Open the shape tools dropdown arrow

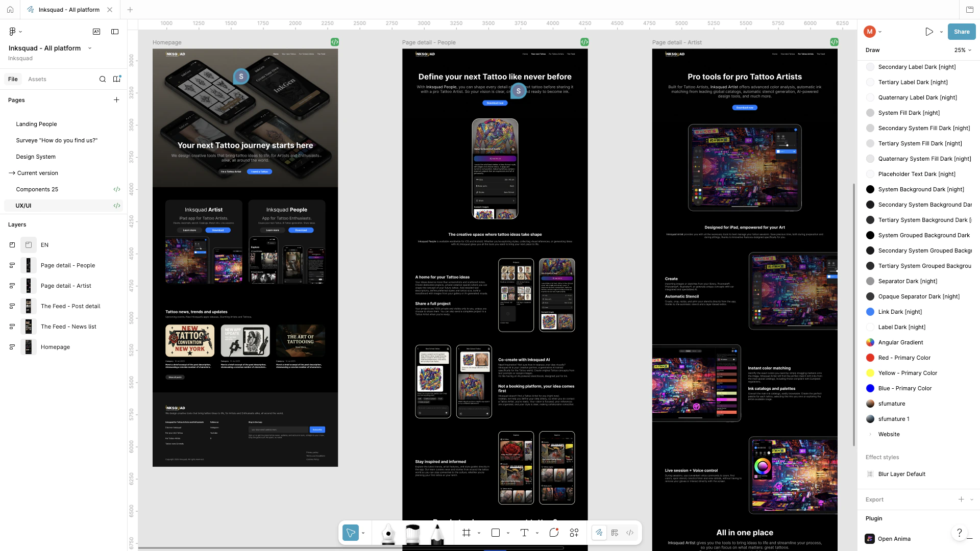pos(508,533)
